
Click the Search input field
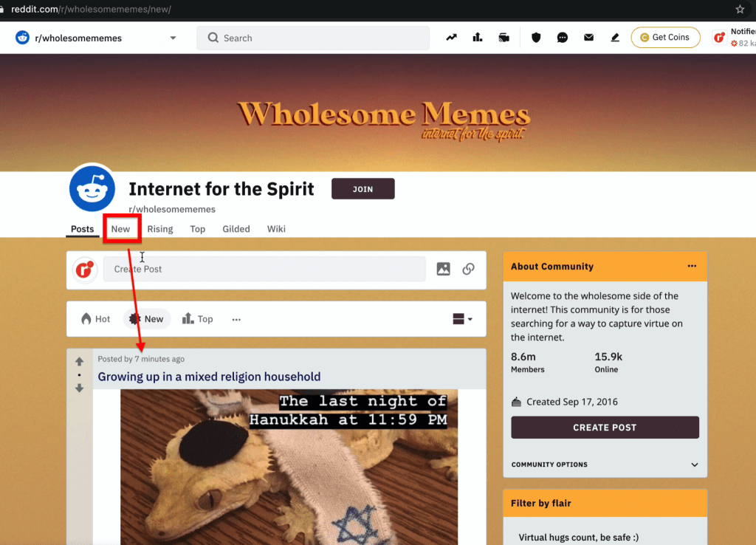pyautogui.click(x=313, y=38)
